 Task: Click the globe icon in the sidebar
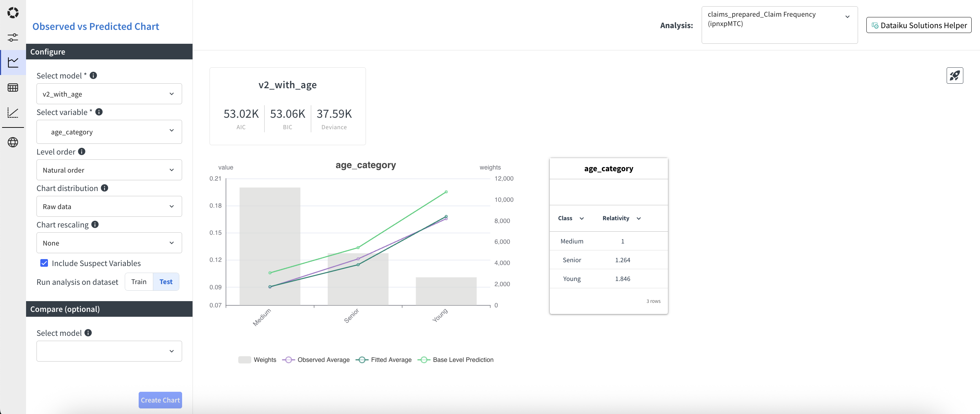(x=13, y=142)
